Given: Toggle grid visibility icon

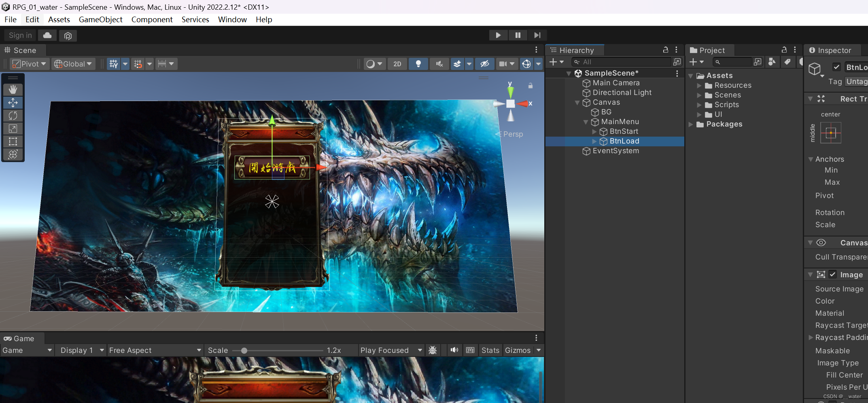Looking at the screenshot, I should [114, 64].
